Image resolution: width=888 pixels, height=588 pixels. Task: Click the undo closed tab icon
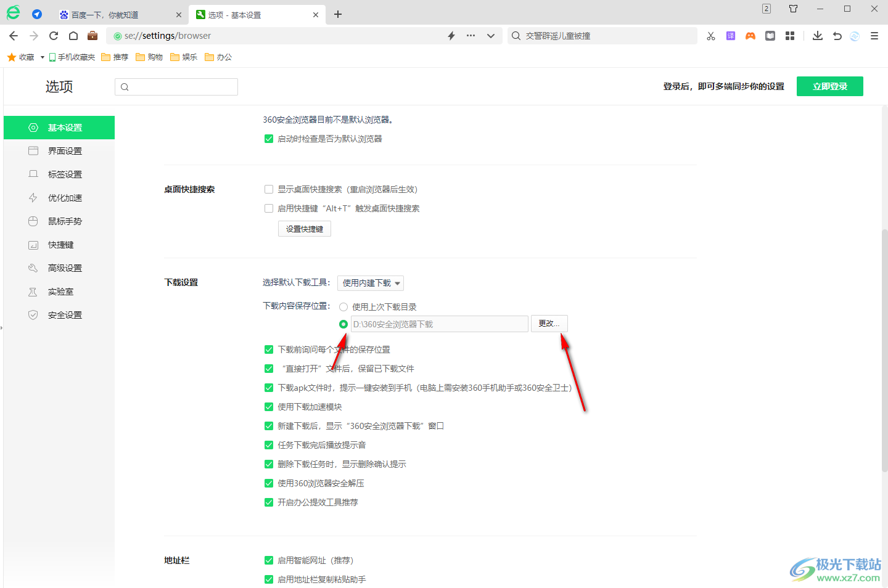pos(837,36)
